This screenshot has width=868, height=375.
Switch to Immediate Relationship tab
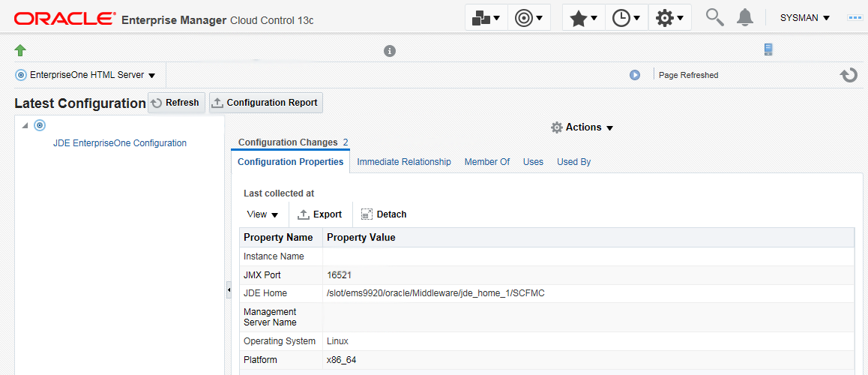[404, 162]
